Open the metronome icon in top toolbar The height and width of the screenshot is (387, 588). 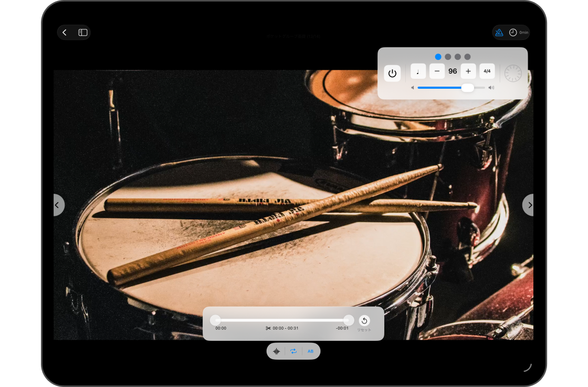click(x=499, y=32)
